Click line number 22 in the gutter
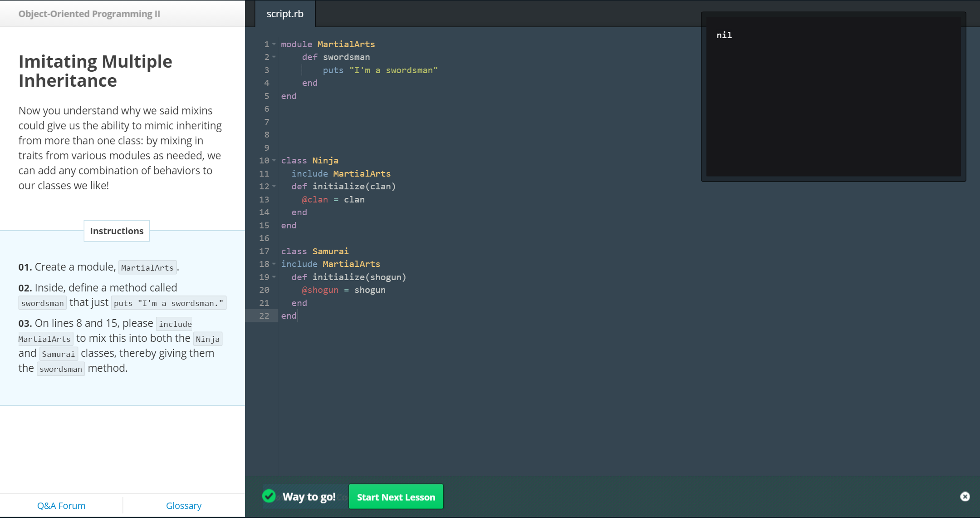 (264, 316)
